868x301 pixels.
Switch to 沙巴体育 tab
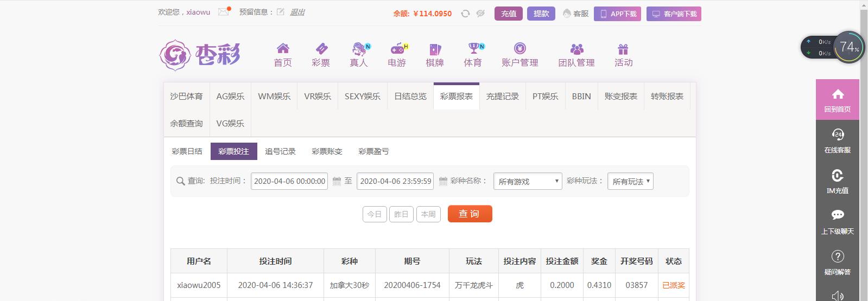tap(186, 97)
